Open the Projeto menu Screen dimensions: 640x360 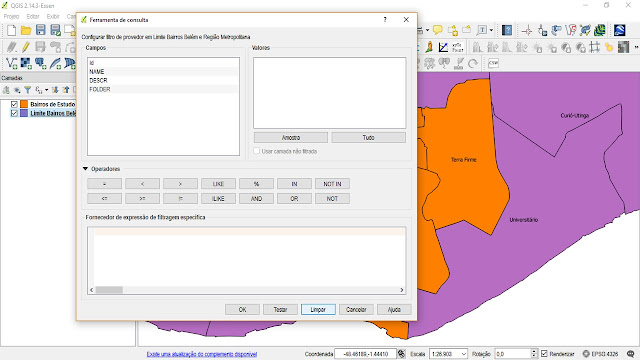(x=11, y=16)
